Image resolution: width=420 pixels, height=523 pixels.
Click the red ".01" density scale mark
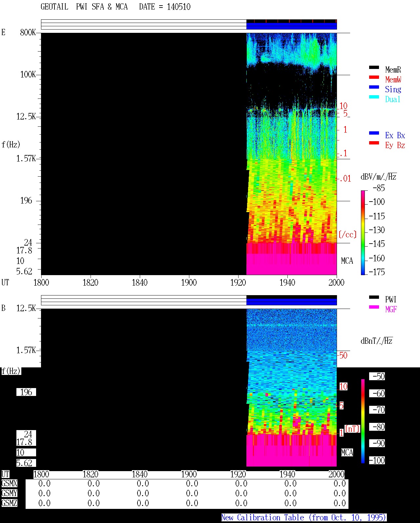345,179
